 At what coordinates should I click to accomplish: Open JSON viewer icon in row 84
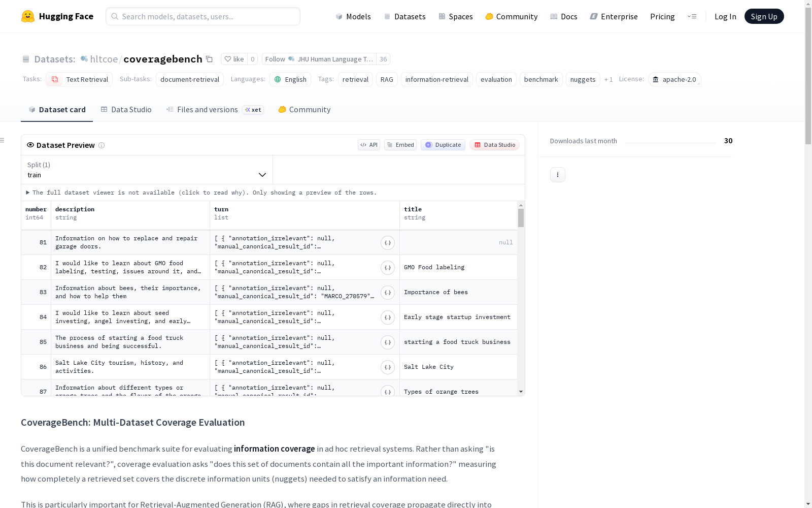tap(388, 317)
